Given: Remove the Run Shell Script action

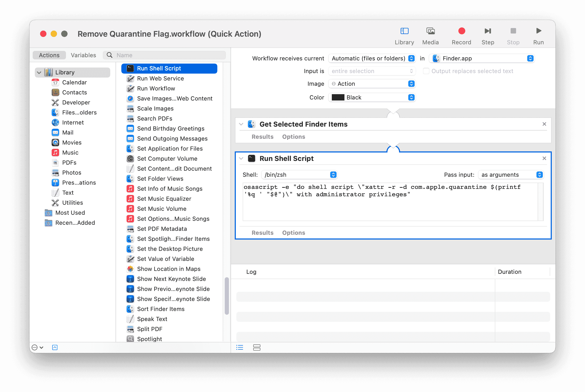Looking at the screenshot, I should [544, 158].
